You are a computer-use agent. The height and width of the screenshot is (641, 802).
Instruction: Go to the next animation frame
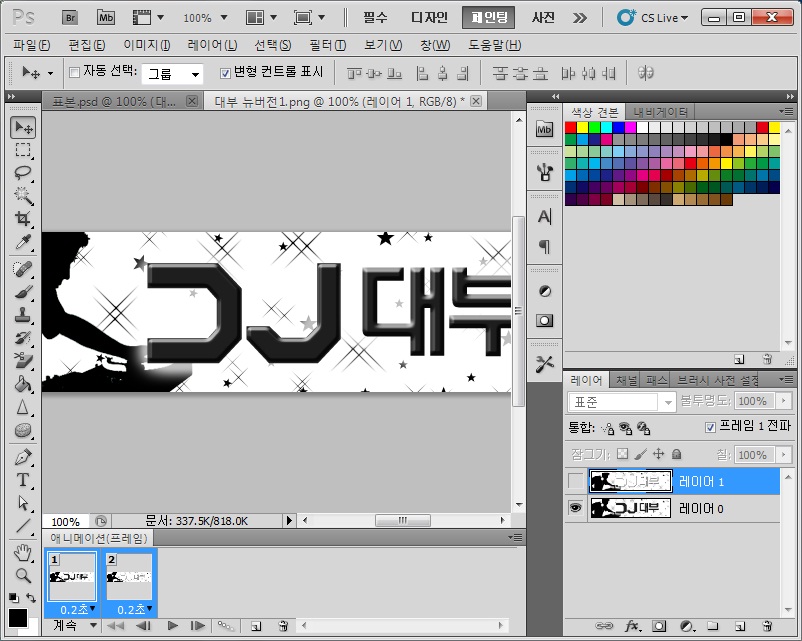tap(197, 626)
